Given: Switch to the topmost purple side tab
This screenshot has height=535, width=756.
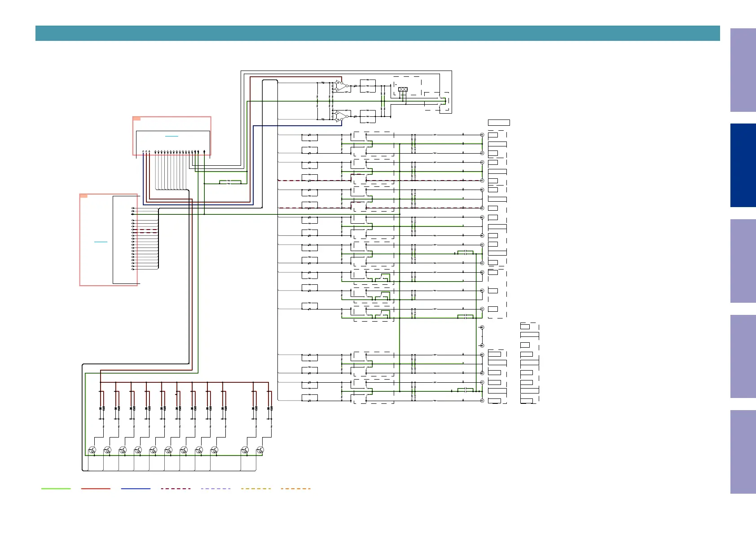Looking at the screenshot, I should [743, 70].
